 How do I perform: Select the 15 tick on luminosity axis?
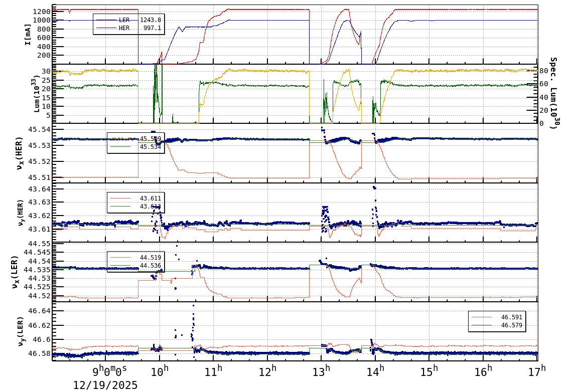click(46, 97)
